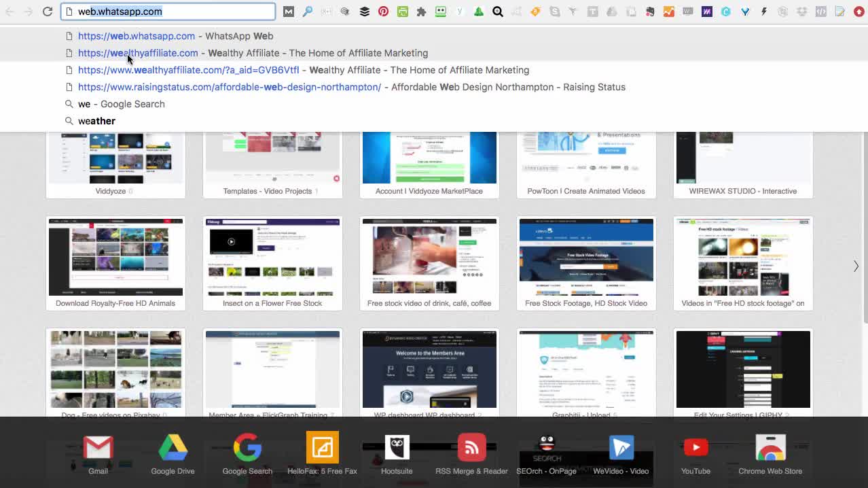Screen dimensions: 868x488
Task: Show next page of tiles arrow
Action: coord(856,266)
